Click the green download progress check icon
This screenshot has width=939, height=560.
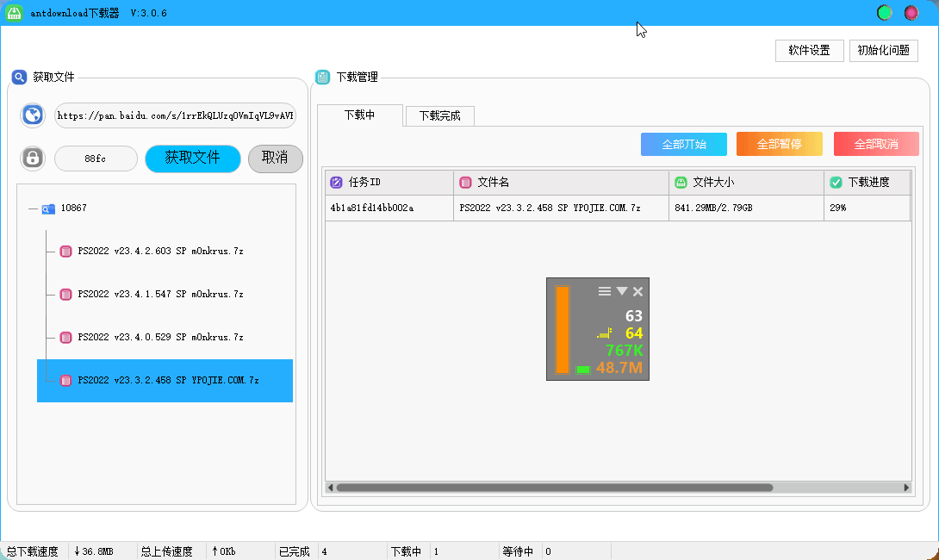pos(836,183)
